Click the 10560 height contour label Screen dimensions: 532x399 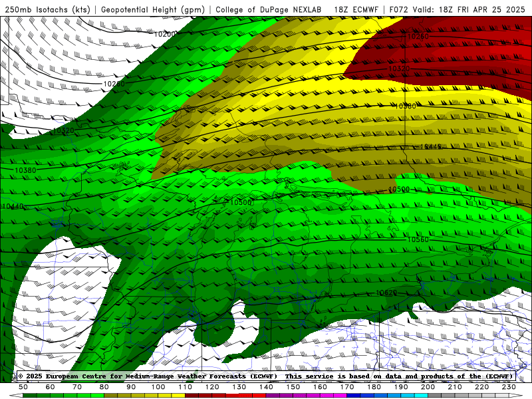coord(418,239)
